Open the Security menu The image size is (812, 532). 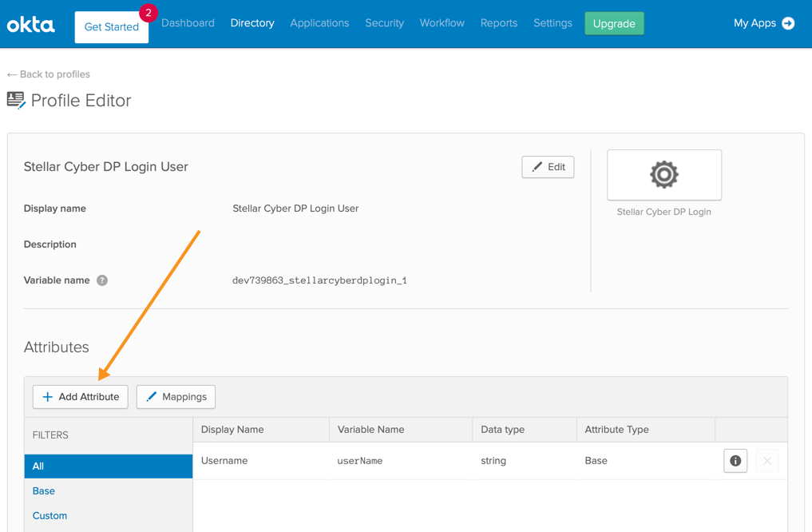(384, 23)
